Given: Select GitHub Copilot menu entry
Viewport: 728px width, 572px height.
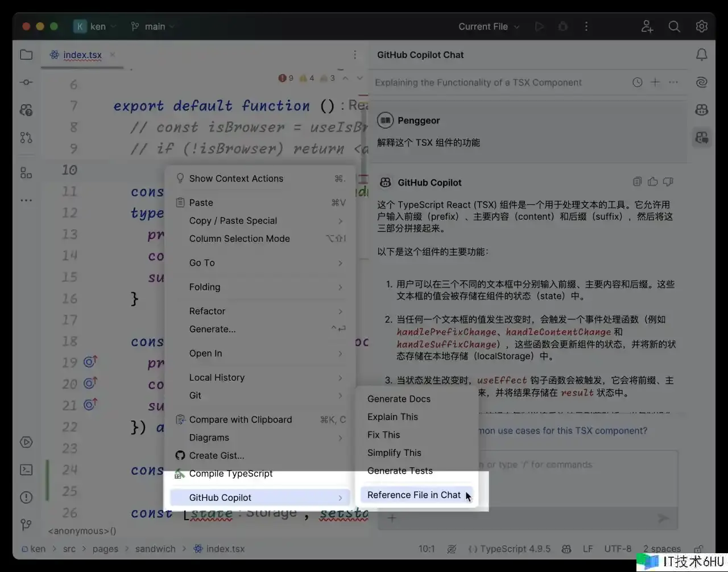Looking at the screenshot, I should [x=261, y=497].
